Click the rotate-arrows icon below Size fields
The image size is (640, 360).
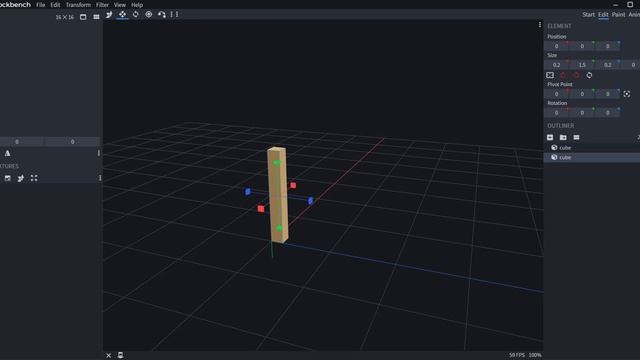pos(589,75)
